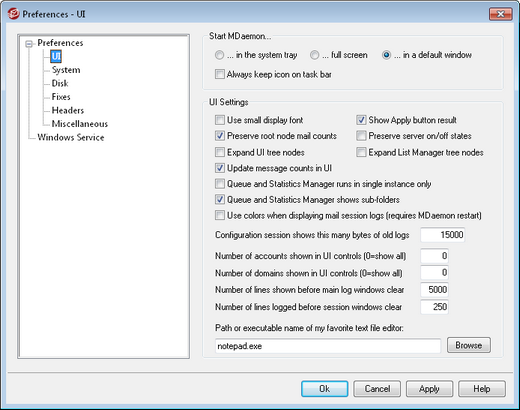The image size is (520, 410).
Task: Select the Windows Service tree item
Action: click(71, 137)
